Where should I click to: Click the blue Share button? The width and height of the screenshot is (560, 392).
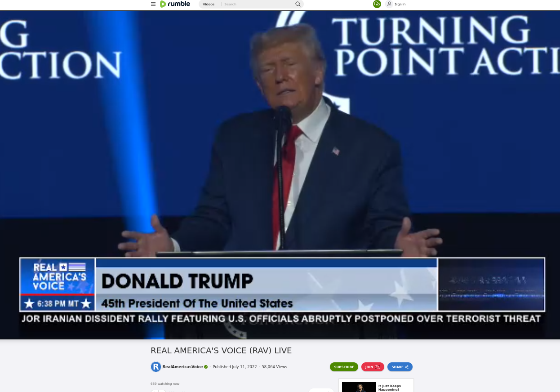(400, 367)
